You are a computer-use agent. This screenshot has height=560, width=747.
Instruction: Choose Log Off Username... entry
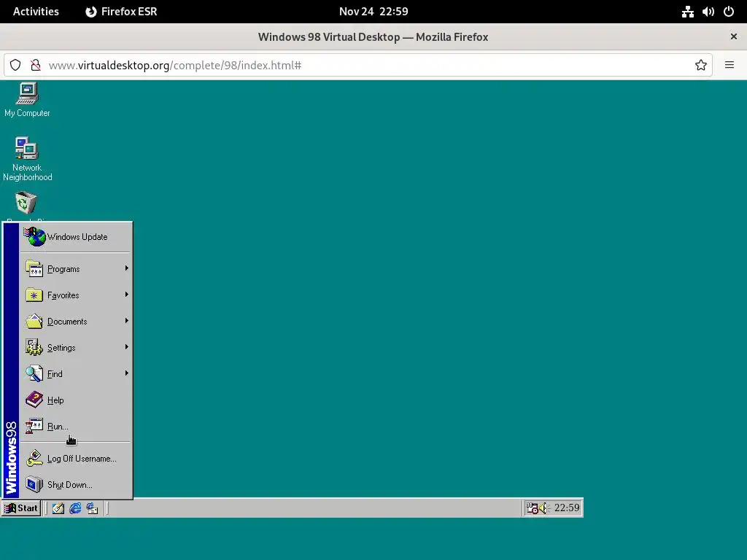point(76,459)
